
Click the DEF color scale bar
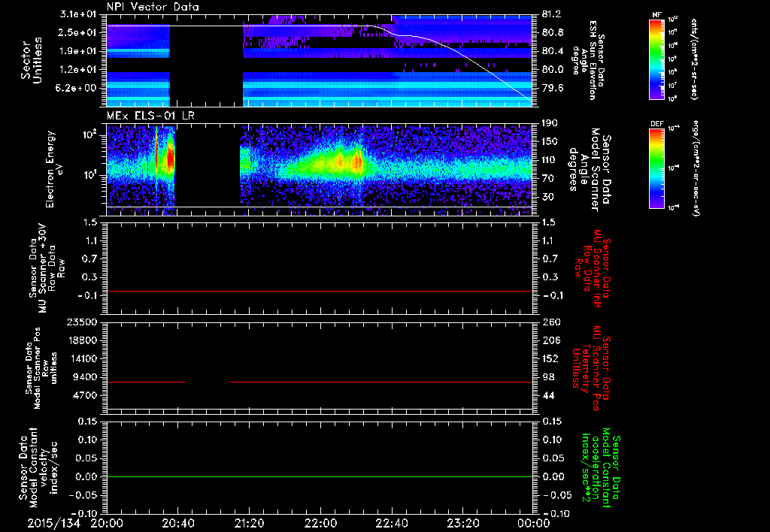[656, 168]
